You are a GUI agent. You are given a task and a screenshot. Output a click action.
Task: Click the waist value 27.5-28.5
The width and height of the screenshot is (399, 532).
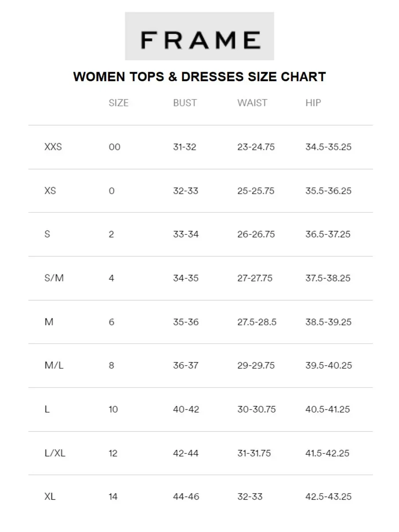(257, 322)
